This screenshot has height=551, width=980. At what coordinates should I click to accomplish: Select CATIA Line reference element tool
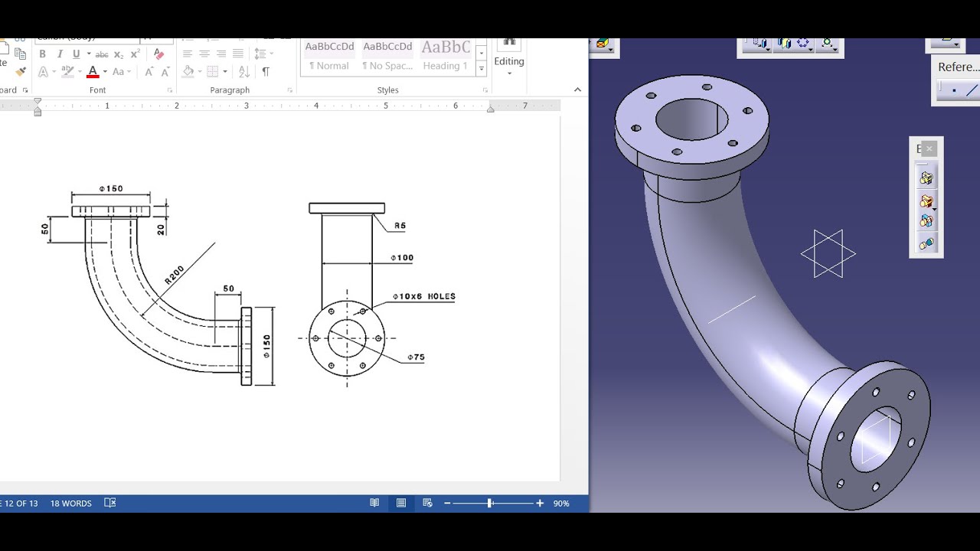coord(972,90)
